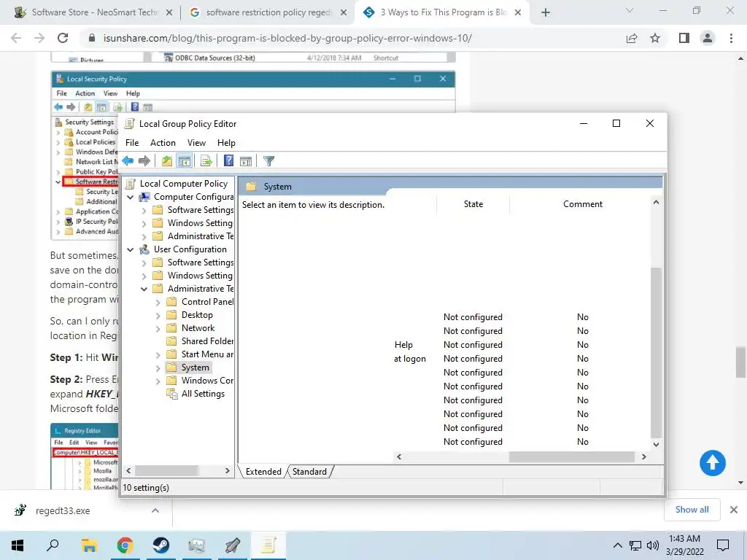Collapse User Configuration's Administrative Templates node
Viewport: 747px width, 560px height.
(144, 289)
